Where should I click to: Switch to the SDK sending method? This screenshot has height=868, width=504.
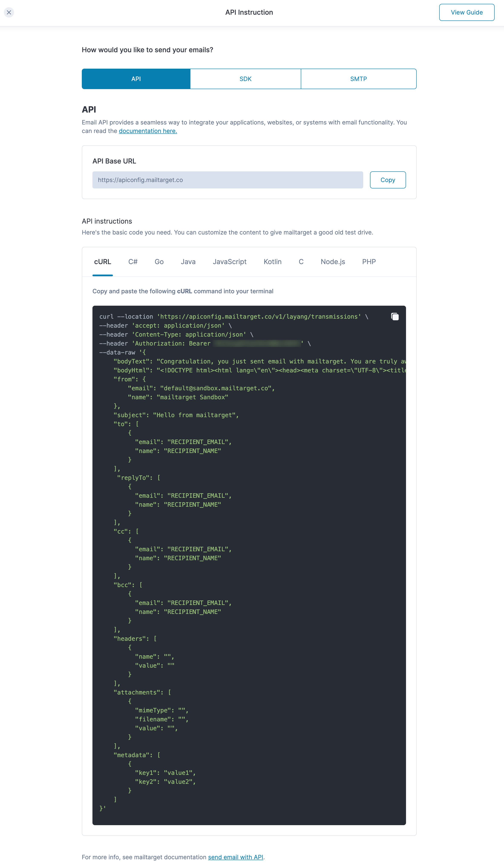245,79
